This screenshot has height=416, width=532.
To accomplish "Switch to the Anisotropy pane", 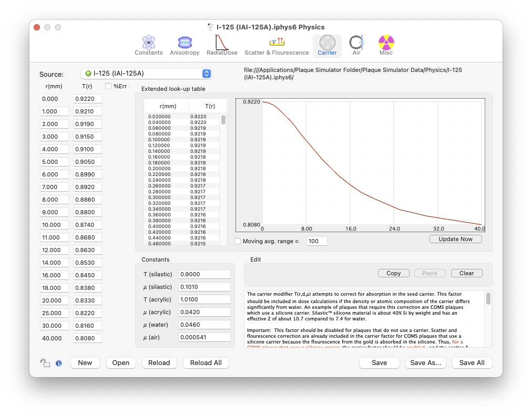I will (x=185, y=45).
